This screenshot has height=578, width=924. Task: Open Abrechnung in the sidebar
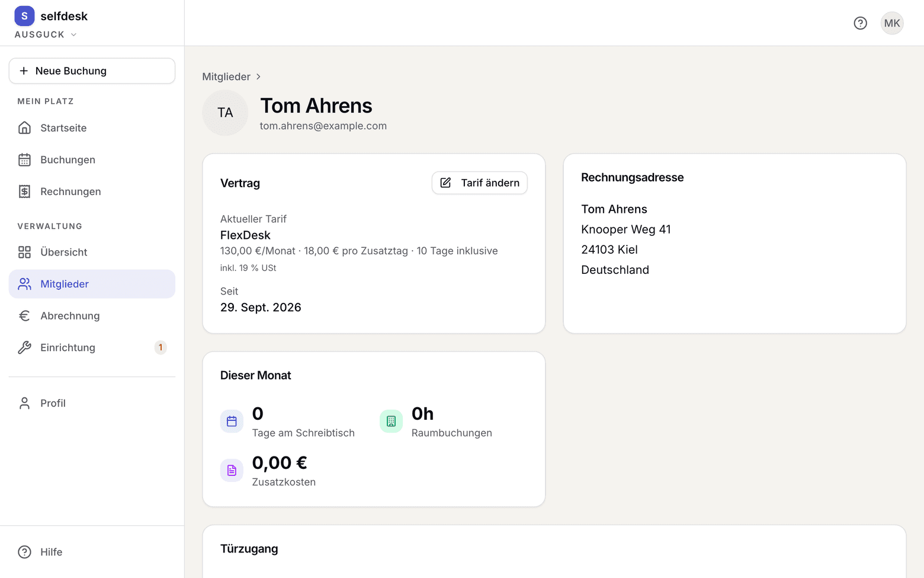coord(92,316)
